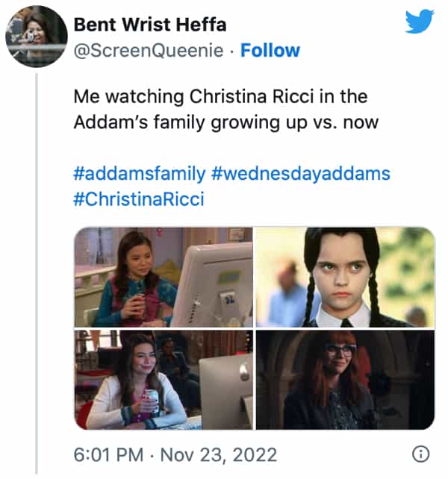Open the tweet info circle icon
This screenshot has height=479, width=448.
click(x=420, y=454)
